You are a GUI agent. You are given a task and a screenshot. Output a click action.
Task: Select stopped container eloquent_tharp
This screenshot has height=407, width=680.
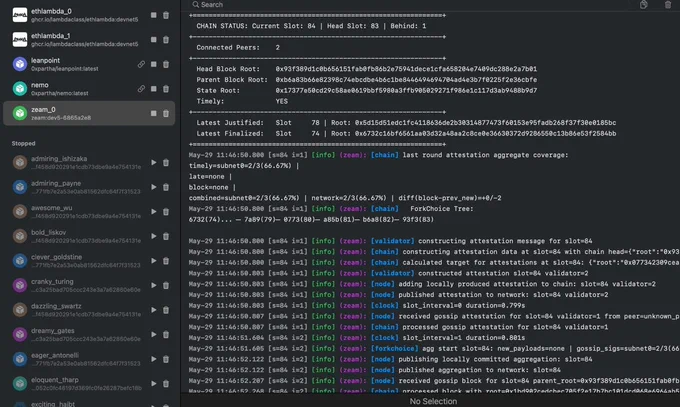89,384
